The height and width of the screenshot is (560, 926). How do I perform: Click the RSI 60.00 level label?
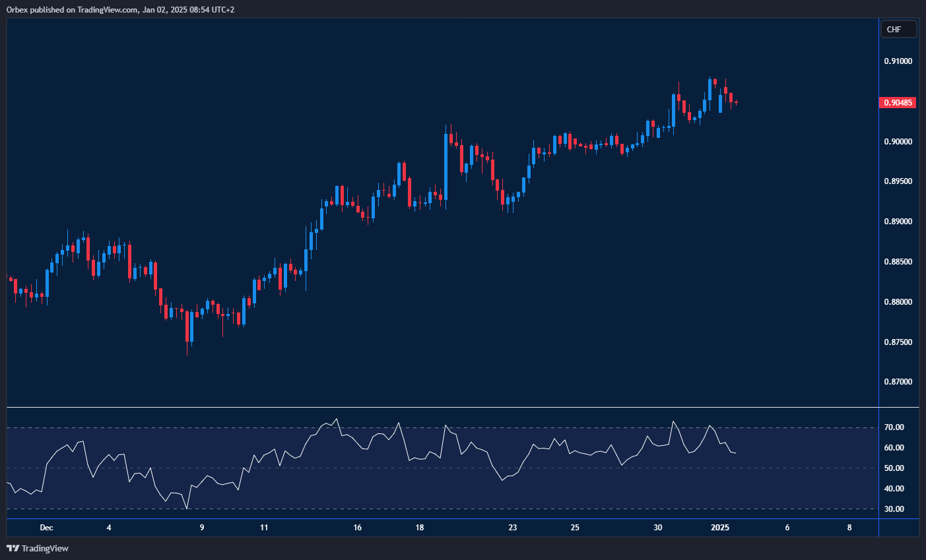pyautogui.click(x=894, y=448)
